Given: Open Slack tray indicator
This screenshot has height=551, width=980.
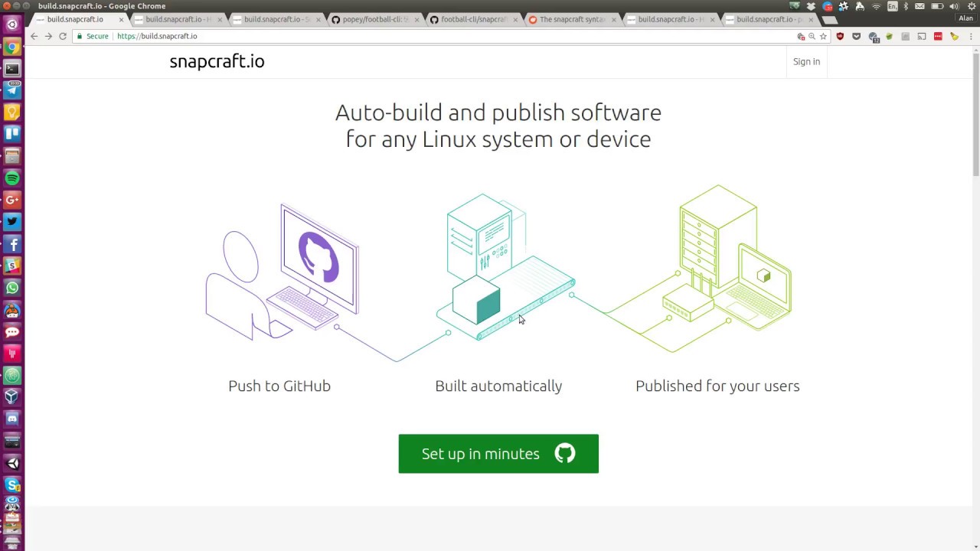Looking at the screenshot, I should (x=844, y=6).
